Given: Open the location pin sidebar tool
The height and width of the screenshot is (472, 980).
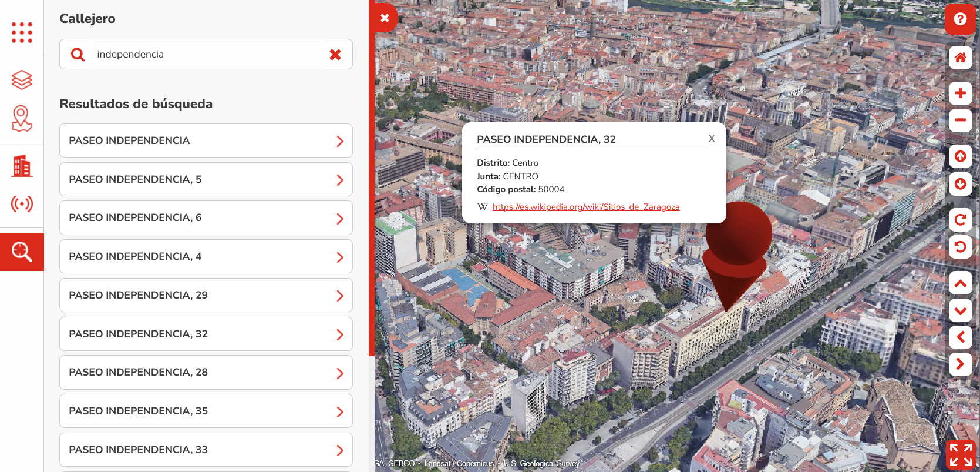Looking at the screenshot, I should pyautogui.click(x=22, y=119).
